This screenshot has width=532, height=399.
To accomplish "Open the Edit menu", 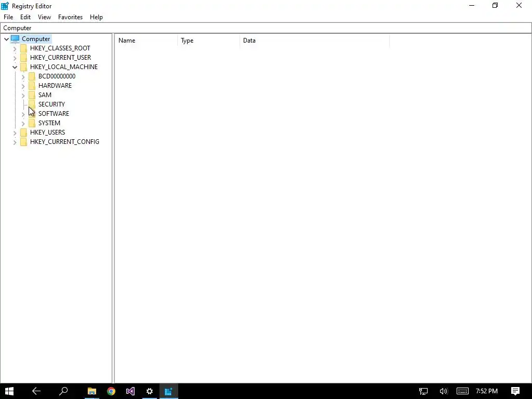I will click(25, 17).
